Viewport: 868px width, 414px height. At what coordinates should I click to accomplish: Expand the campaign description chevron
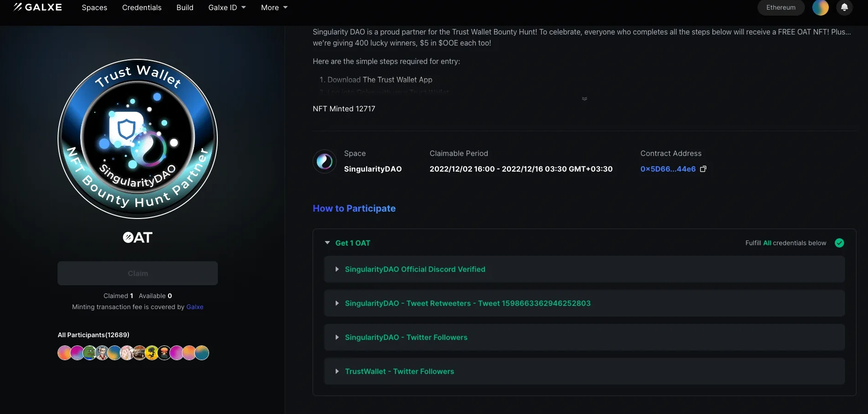pyautogui.click(x=584, y=98)
